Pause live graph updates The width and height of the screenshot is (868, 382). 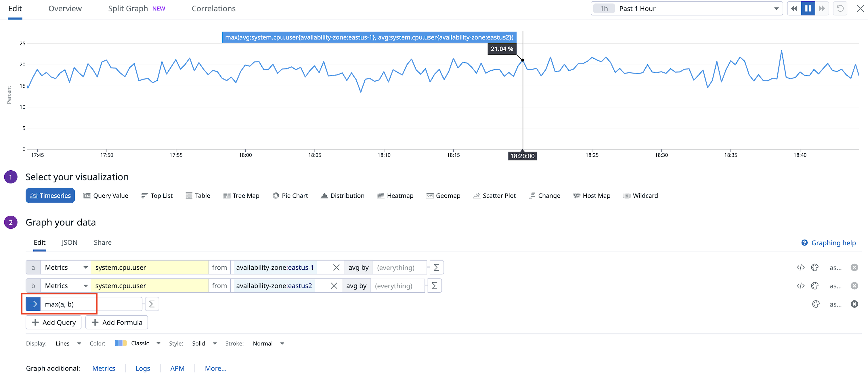pos(808,9)
